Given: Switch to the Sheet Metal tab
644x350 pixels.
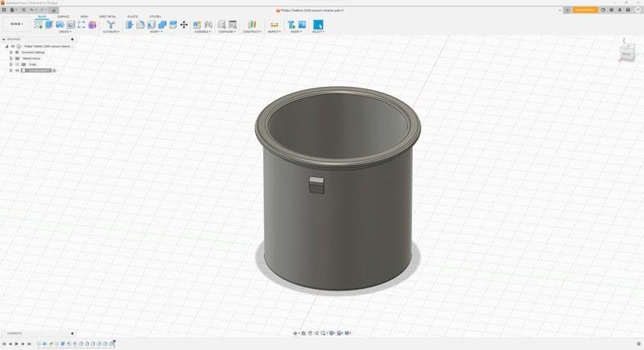Looking at the screenshot, I should (x=107, y=16).
